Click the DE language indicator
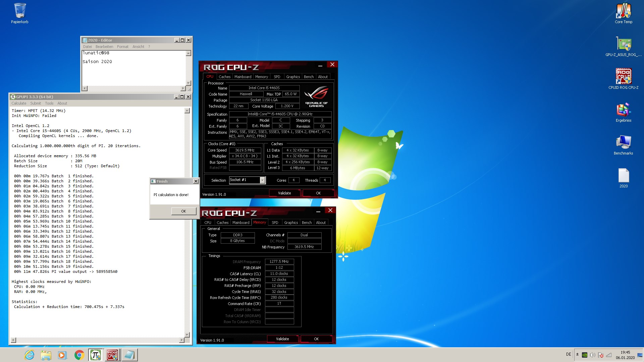The height and width of the screenshot is (362, 644). click(569, 354)
